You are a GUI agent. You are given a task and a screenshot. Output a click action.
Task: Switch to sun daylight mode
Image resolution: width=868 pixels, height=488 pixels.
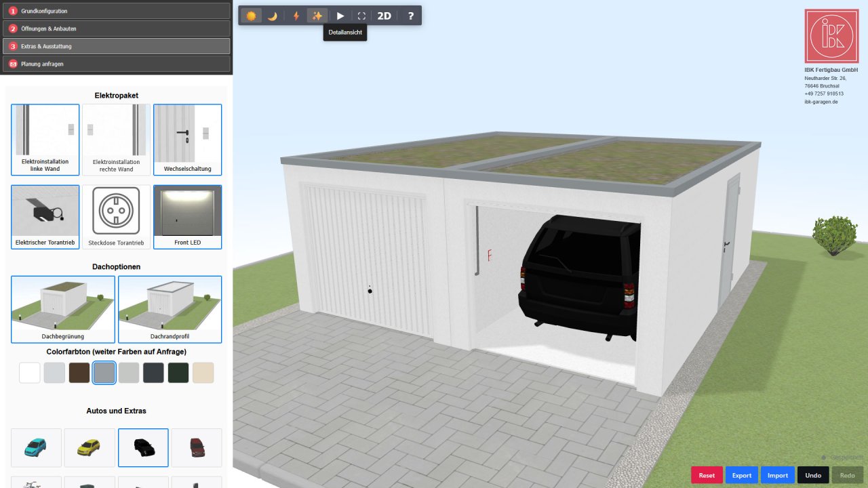click(251, 16)
